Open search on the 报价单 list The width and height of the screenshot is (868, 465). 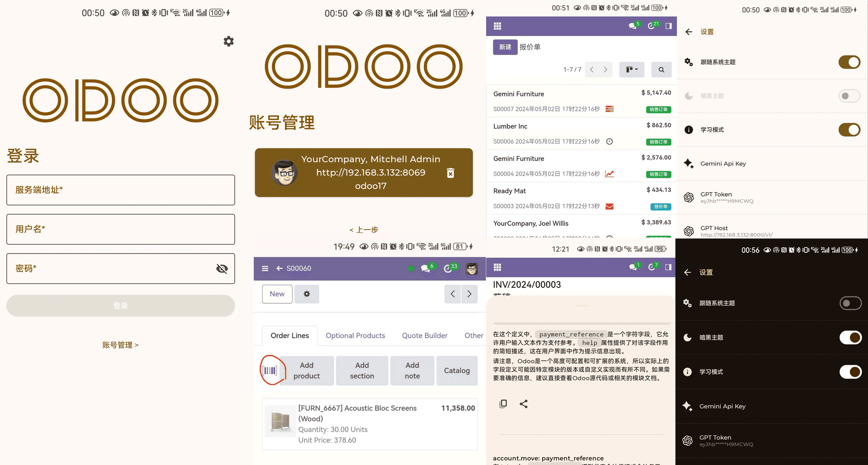coord(661,69)
